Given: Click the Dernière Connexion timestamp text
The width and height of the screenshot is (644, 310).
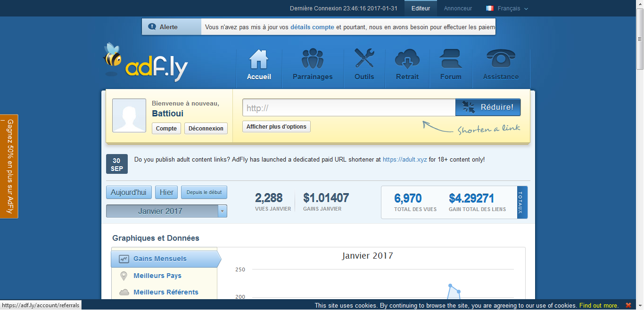Looking at the screenshot, I should [x=344, y=8].
